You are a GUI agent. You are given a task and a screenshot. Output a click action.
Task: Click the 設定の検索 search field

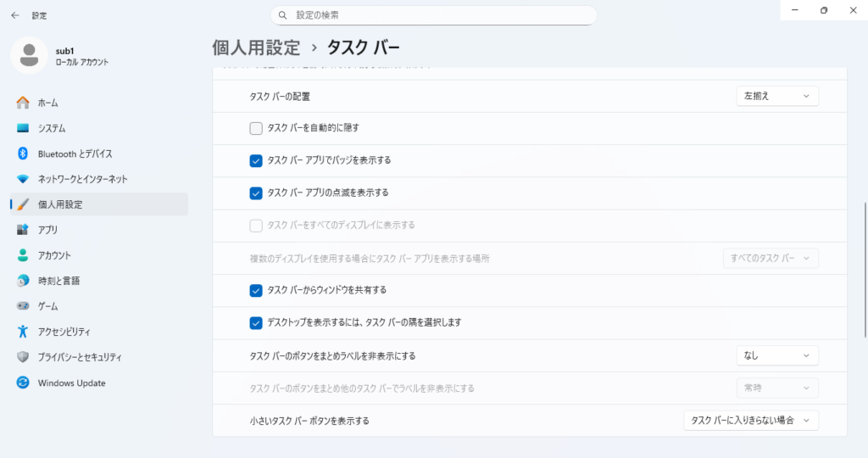coord(434,15)
